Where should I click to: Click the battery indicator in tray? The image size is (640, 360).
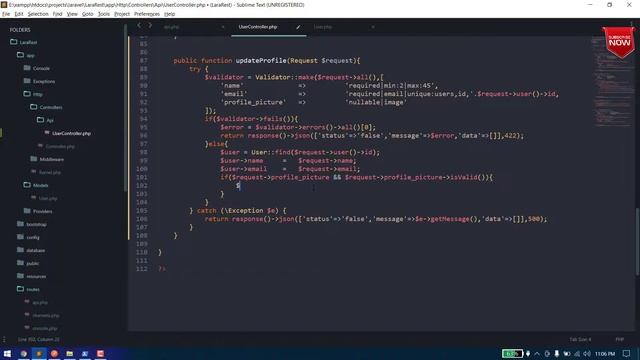click(512, 354)
